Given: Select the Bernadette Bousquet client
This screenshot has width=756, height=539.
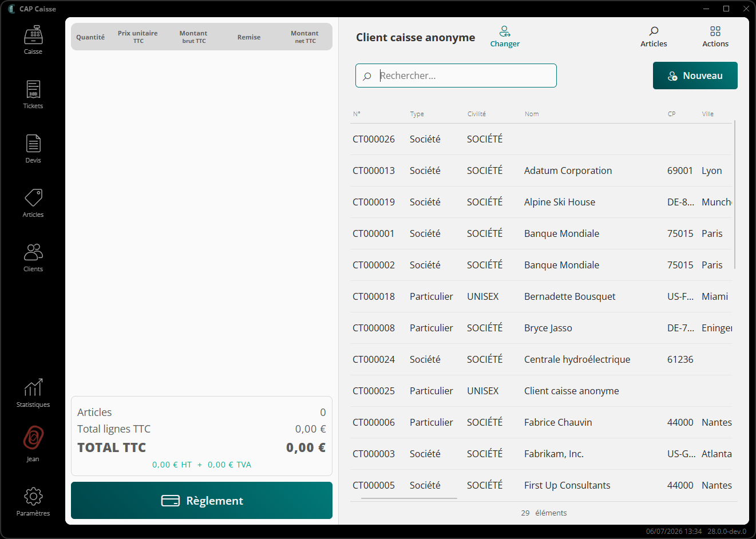Looking at the screenshot, I should [x=541, y=296].
